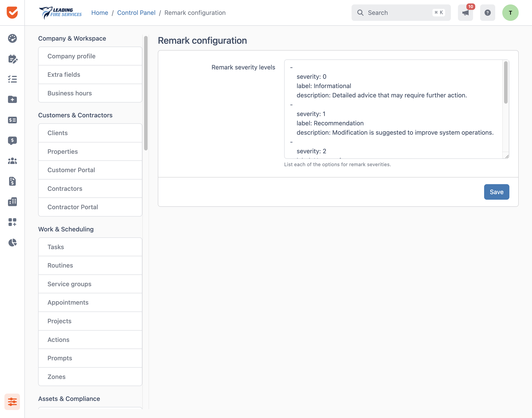532x418 pixels.
Task: Open Prompts settings
Action: (x=90, y=358)
